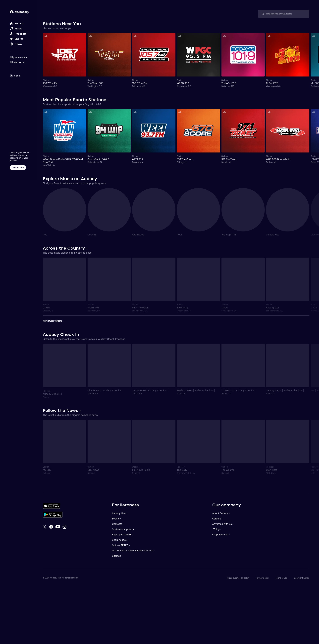Open More Music Stations link
This screenshot has height=644, width=319.
(53, 321)
